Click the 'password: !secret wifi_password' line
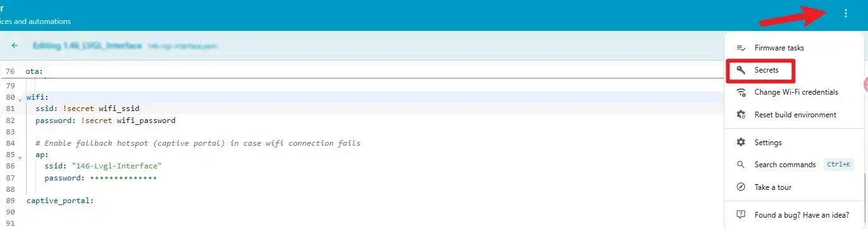Viewport: 868px width, 229px height. 105,120
